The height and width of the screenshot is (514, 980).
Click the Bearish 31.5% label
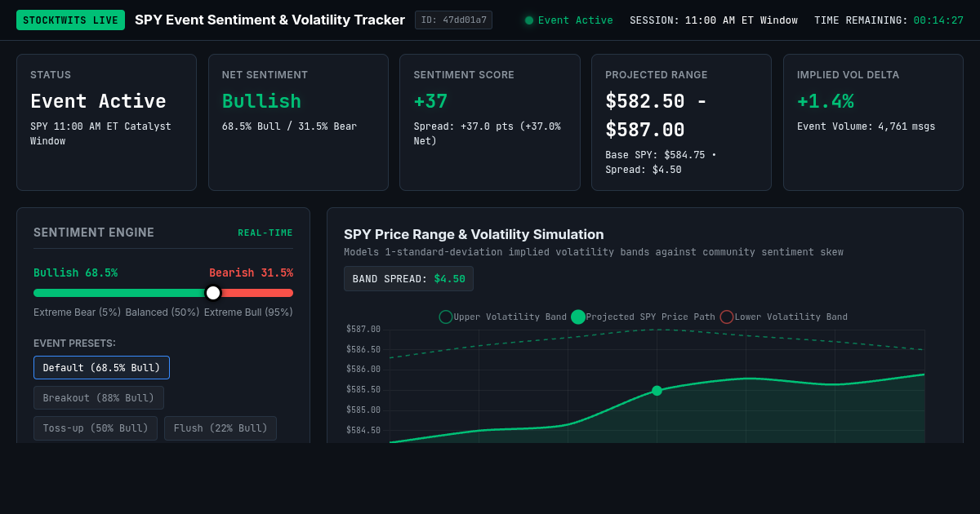tap(251, 273)
